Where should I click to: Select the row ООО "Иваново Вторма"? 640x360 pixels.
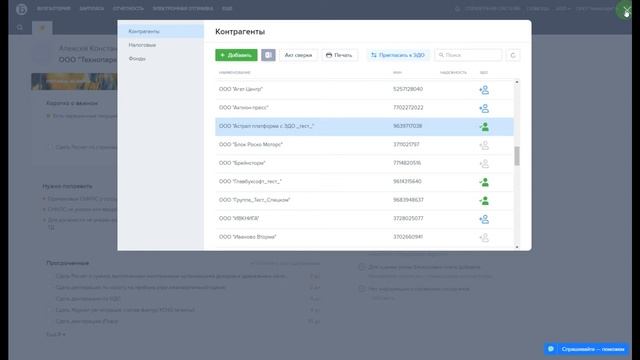tap(364, 237)
